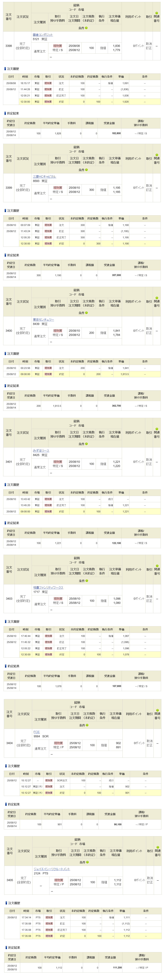Click the 注文履歴 heading under order 3400
This screenshot has height=980, width=167.
pos(13,354)
